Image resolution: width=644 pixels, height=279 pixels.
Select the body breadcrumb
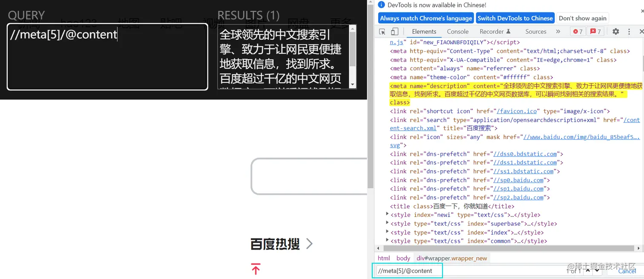click(x=403, y=258)
